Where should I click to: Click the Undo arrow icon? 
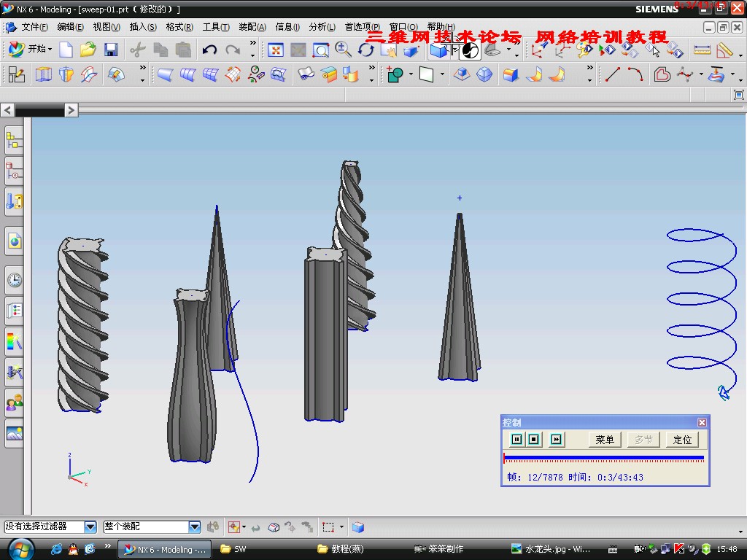coord(210,50)
